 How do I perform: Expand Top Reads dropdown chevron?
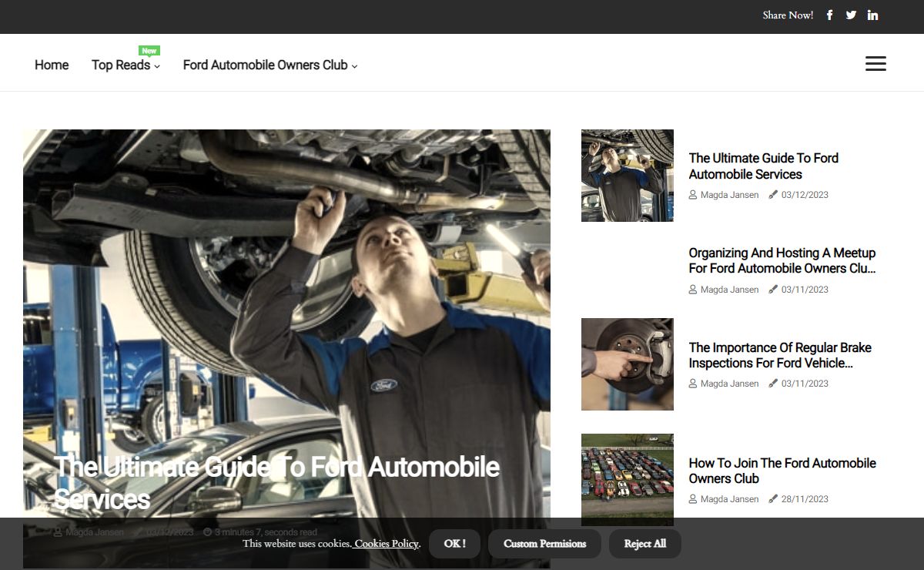[157, 67]
